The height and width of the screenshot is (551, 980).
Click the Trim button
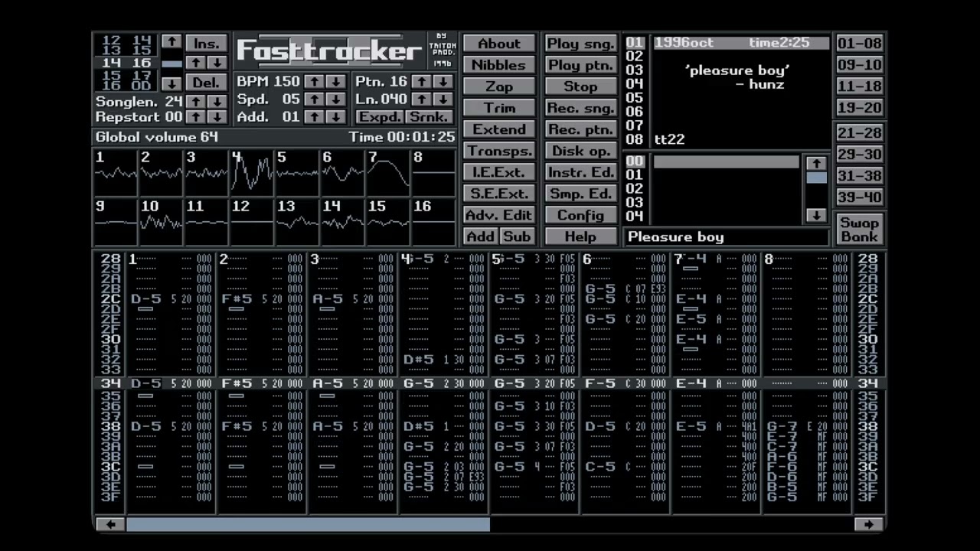(499, 108)
